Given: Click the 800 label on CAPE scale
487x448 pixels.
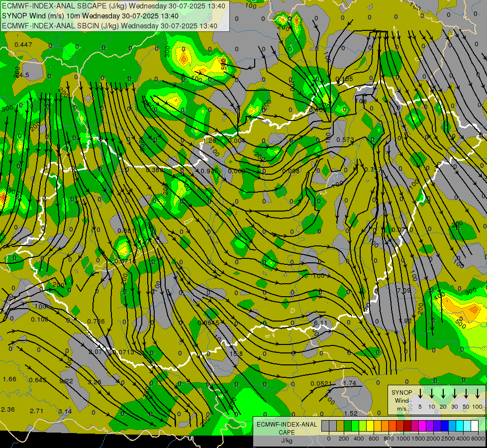Looking at the screenshot, I should coord(389,439).
